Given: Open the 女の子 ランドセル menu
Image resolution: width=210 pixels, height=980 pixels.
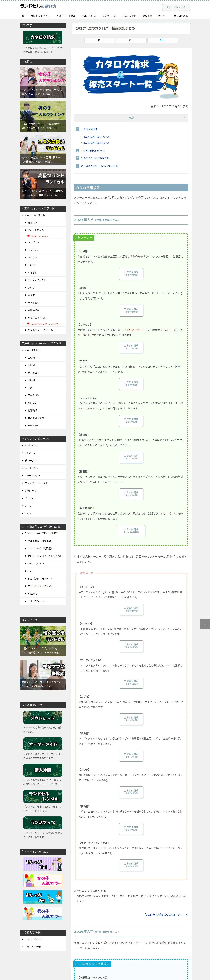Looking at the screenshot, I should pos(40,16).
